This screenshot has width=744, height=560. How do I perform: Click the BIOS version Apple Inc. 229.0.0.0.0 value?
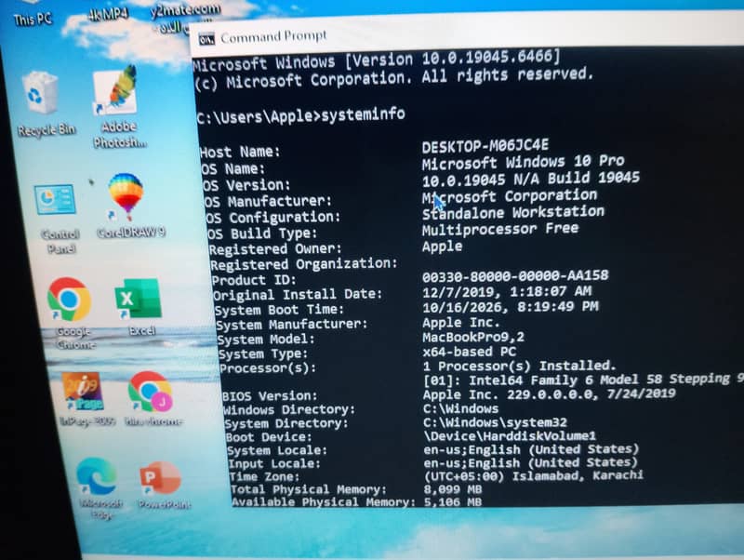coord(549,393)
